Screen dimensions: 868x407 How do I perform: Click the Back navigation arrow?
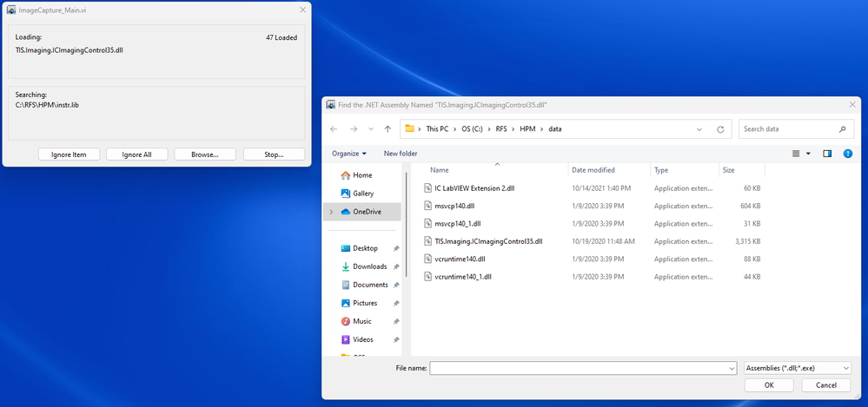(x=335, y=129)
